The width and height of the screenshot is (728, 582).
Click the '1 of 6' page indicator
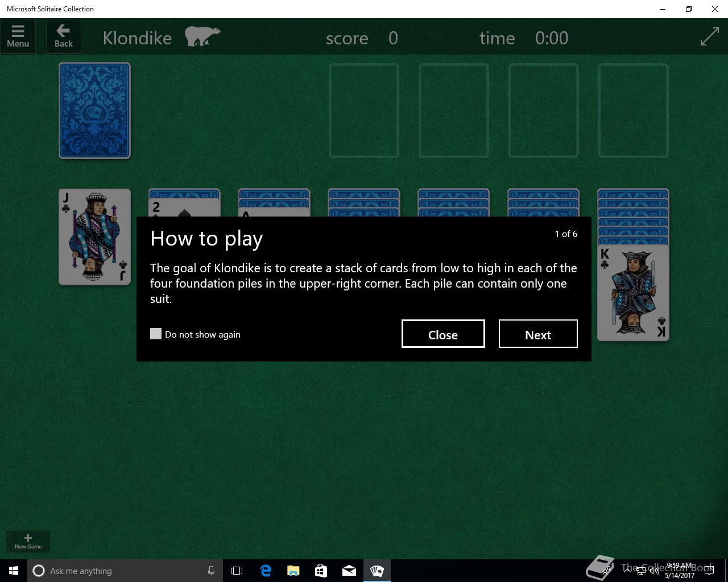pyautogui.click(x=566, y=234)
